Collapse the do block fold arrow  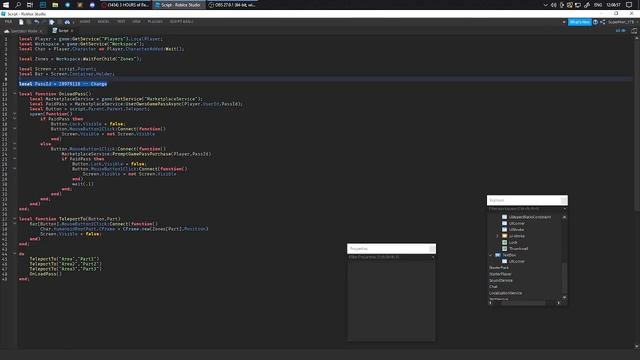click(15, 254)
